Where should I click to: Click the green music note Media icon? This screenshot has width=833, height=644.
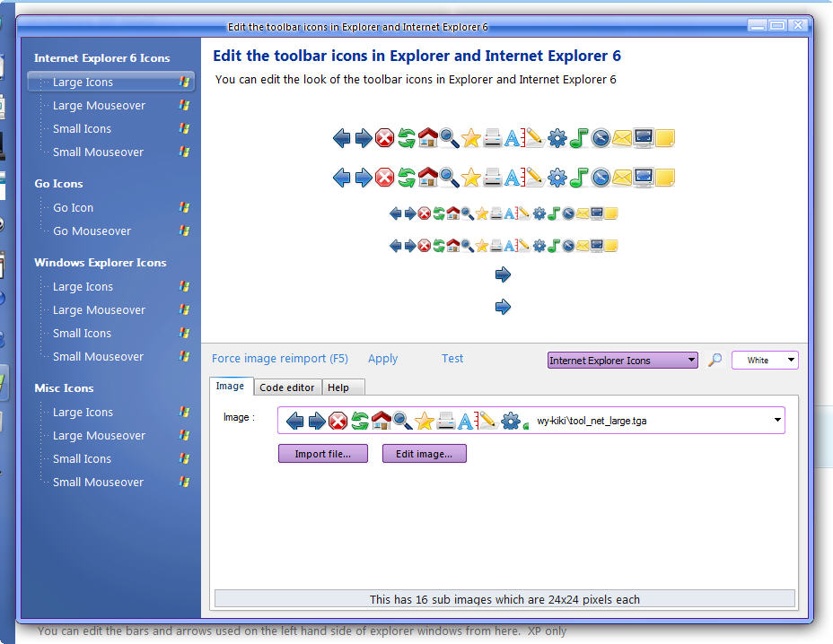(578, 138)
